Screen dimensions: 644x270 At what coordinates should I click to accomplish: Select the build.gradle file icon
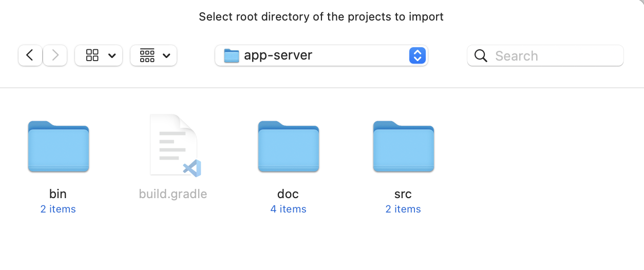175,146
